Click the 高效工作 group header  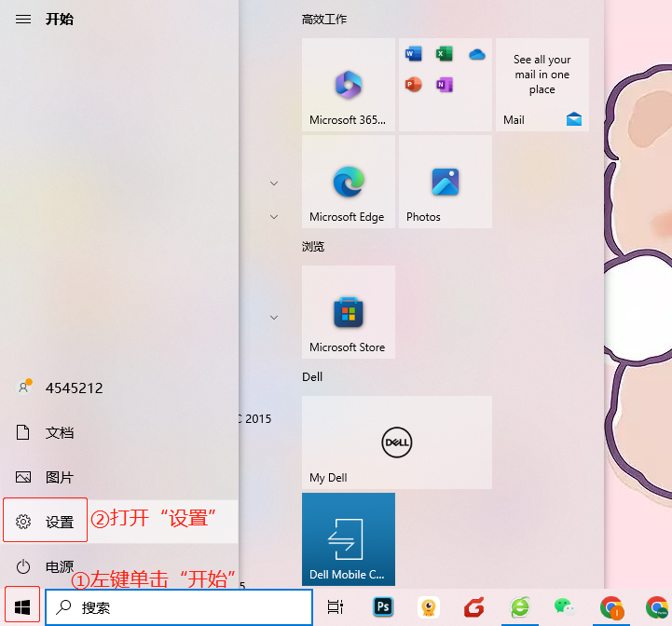pyautogui.click(x=324, y=20)
